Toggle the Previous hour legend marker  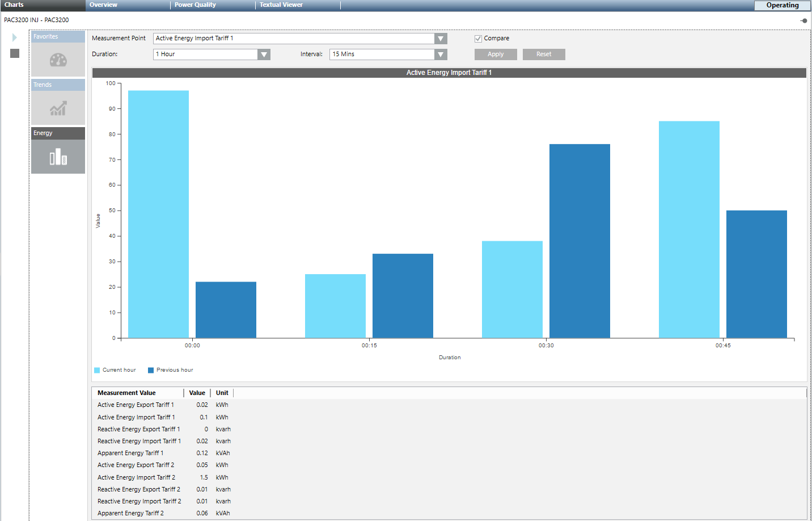click(x=151, y=370)
